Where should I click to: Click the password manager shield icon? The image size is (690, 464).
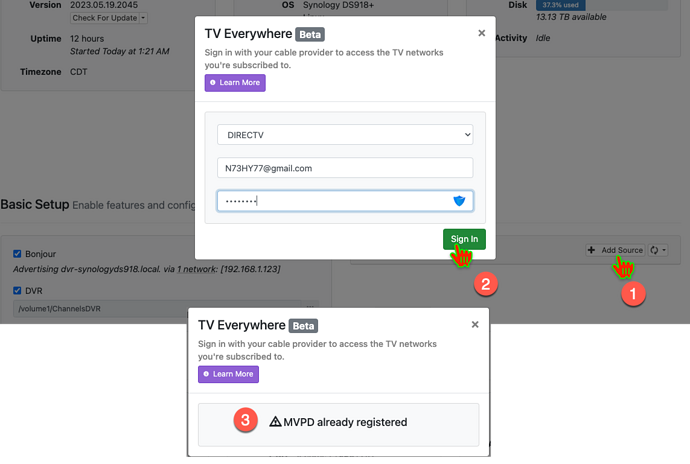coord(460,201)
